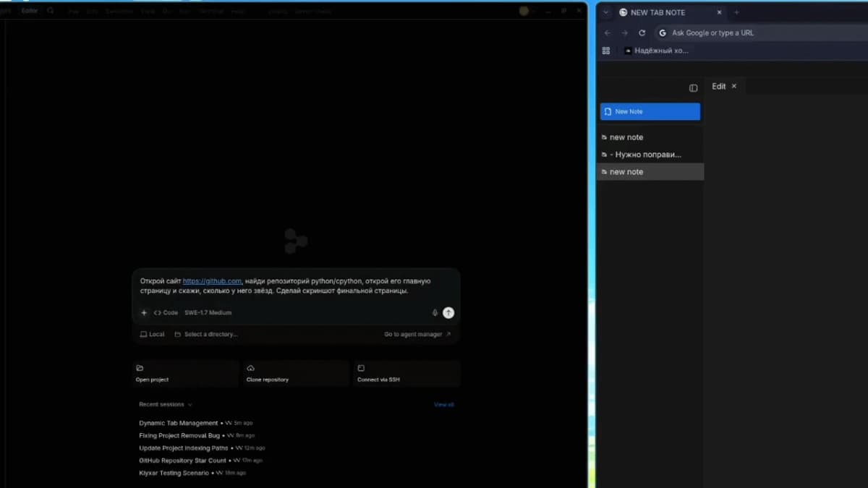Click the github.com link in the prompt
Viewport: 868px width, 488px height.
click(x=212, y=281)
